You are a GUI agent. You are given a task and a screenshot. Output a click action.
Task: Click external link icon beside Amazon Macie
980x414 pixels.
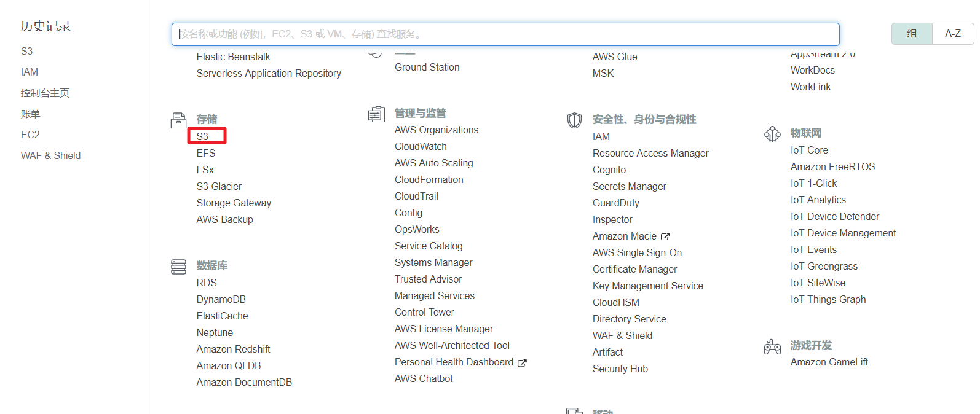(x=665, y=236)
